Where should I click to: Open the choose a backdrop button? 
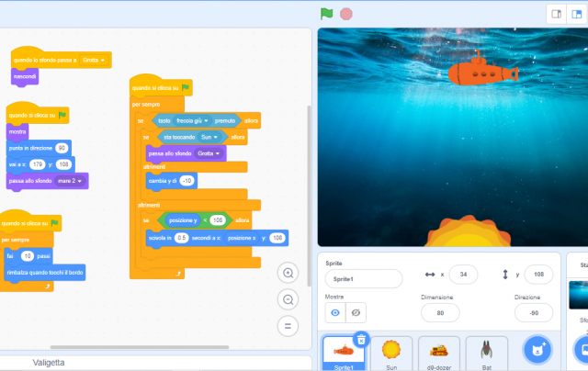[x=582, y=350]
